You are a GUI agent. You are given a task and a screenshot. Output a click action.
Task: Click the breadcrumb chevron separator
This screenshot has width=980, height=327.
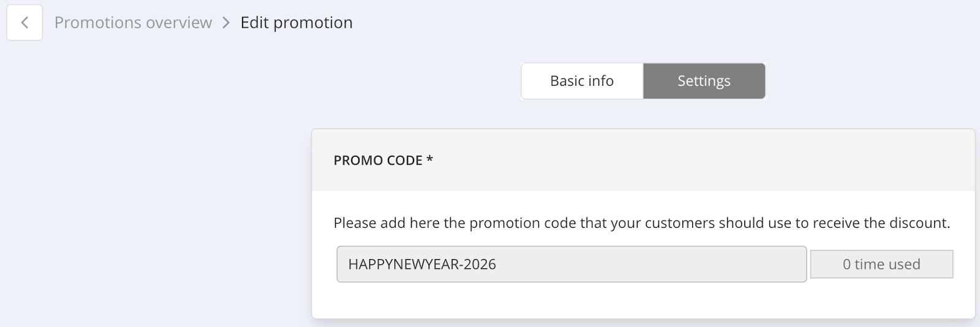tap(226, 23)
